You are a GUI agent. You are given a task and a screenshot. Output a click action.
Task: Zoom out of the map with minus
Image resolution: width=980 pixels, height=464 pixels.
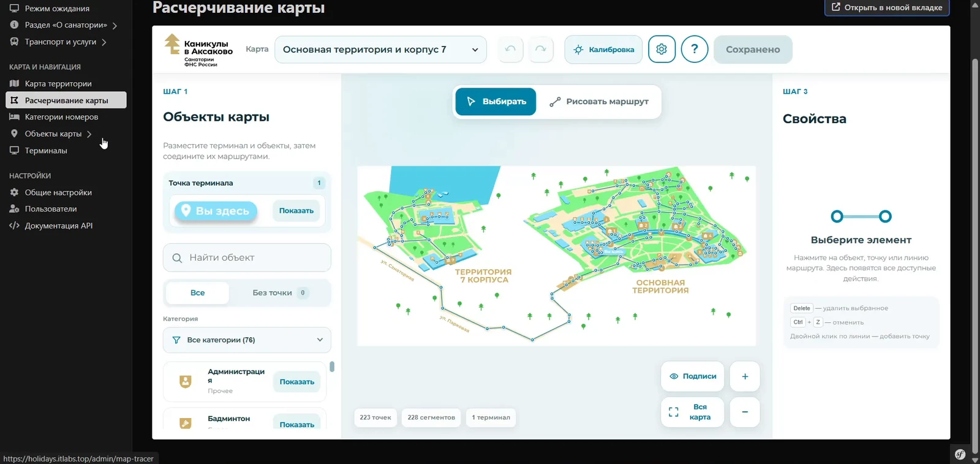point(745,412)
